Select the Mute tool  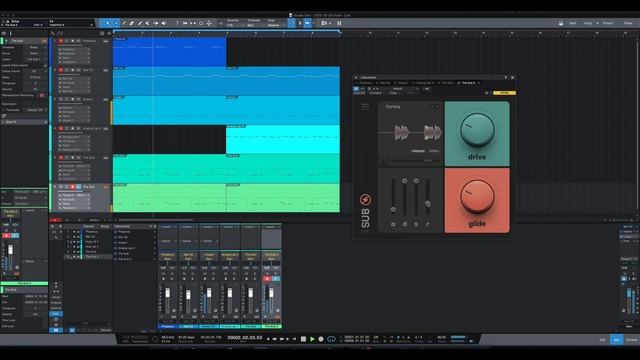tap(147, 23)
